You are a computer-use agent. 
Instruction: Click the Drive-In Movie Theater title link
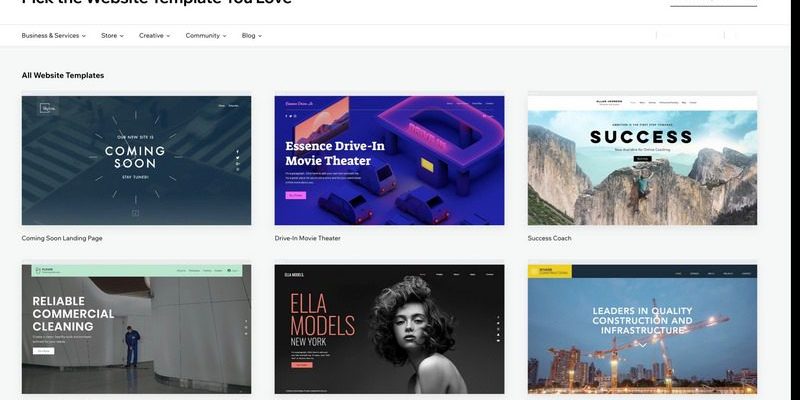pyautogui.click(x=307, y=238)
